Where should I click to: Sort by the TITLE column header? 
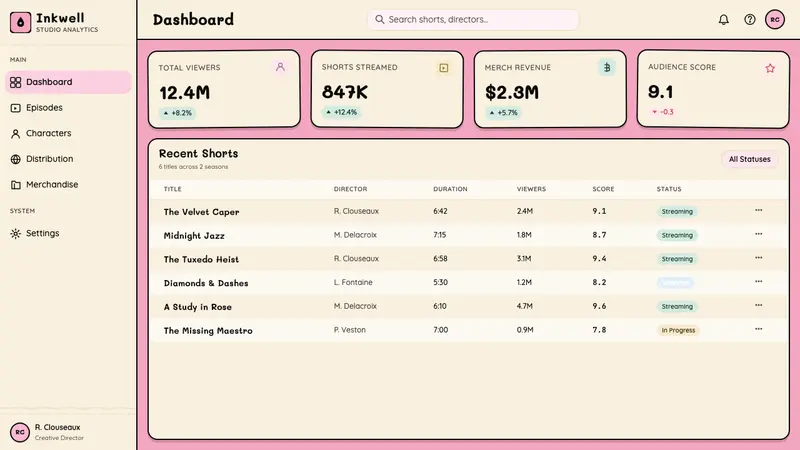[x=172, y=189]
